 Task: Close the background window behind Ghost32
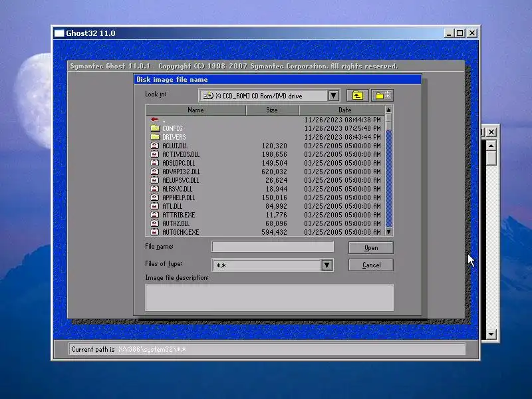(x=491, y=132)
